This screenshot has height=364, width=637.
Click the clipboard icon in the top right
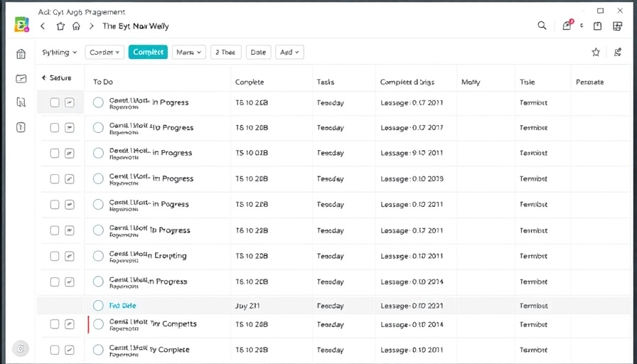pyautogui.click(x=597, y=26)
